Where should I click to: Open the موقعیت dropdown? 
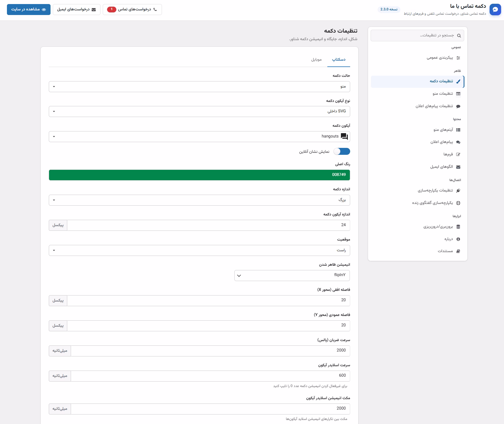coord(199,250)
